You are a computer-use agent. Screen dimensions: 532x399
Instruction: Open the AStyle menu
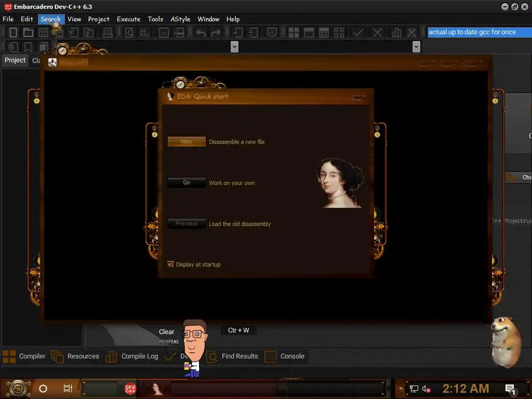(x=180, y=19)
